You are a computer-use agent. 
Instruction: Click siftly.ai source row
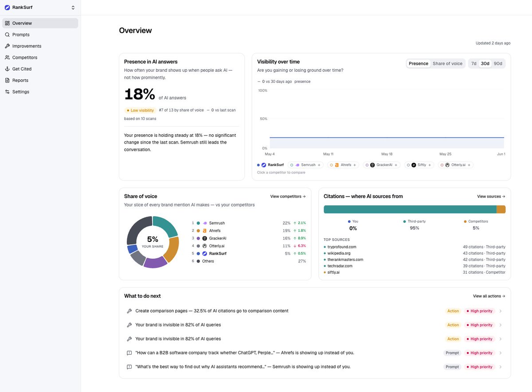pyautogui.click(x=415, y=272)
